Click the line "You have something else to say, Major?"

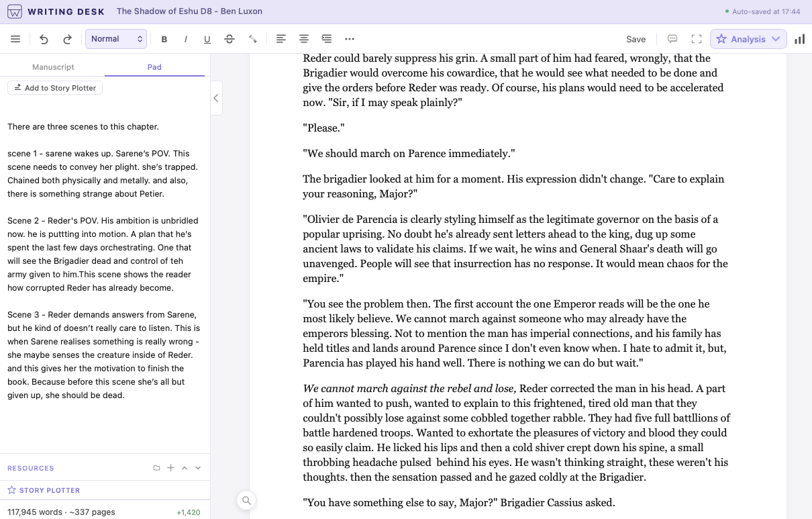click(x=459, y=502)
